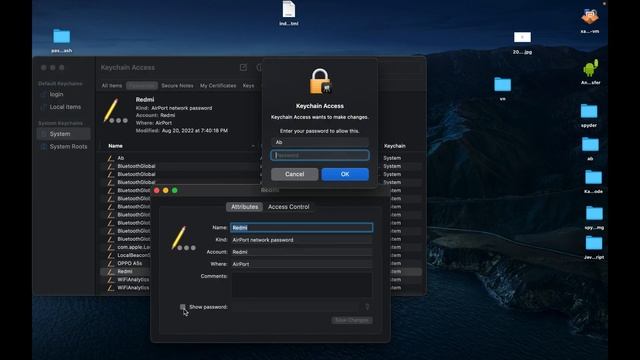640x360 pixels.
Task: Click the yellow minimize button of the Redmi window
Action: click(x=166, y=191)
